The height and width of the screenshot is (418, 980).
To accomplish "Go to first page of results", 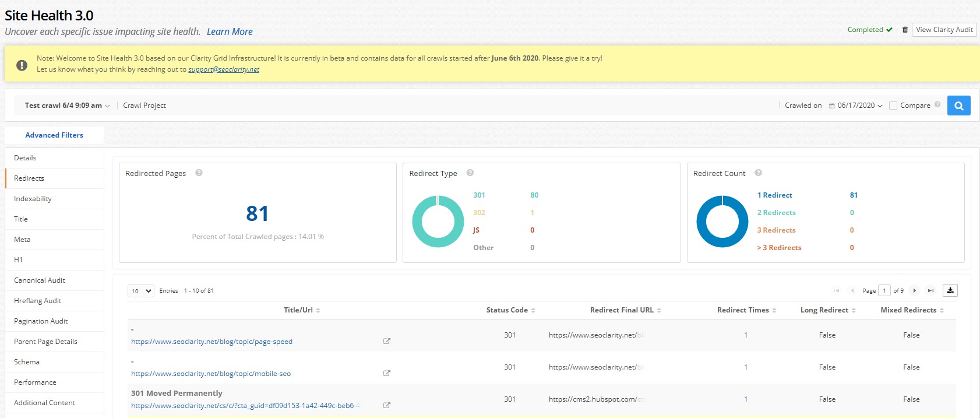I will (x=836, y=290).
